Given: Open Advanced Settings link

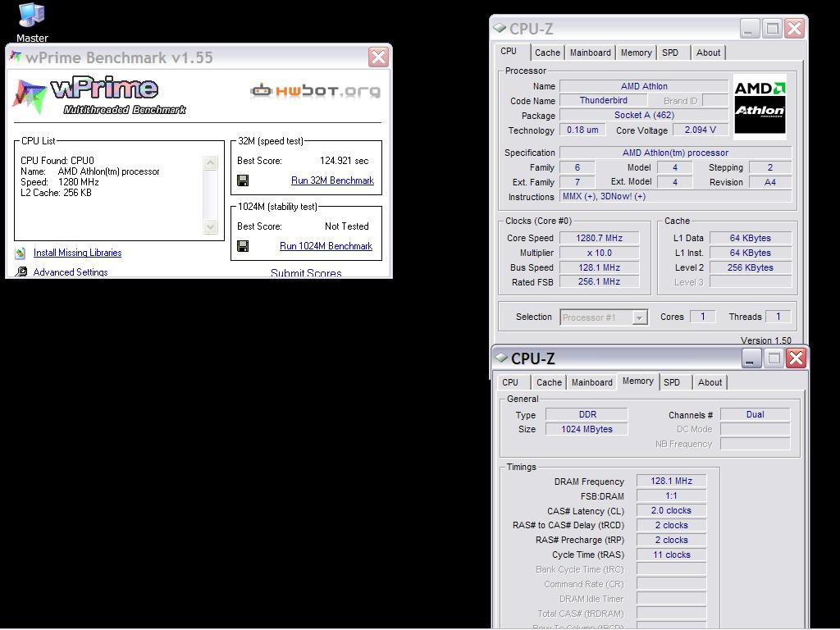Looking at the screenshot, I should (71, 272).
